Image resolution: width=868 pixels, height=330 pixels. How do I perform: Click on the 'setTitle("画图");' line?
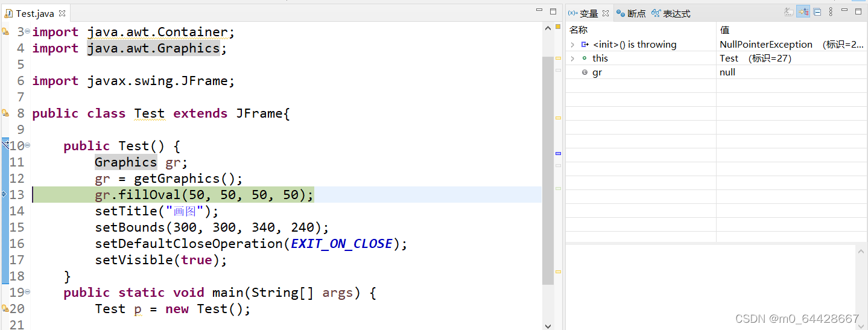[157, 211]
